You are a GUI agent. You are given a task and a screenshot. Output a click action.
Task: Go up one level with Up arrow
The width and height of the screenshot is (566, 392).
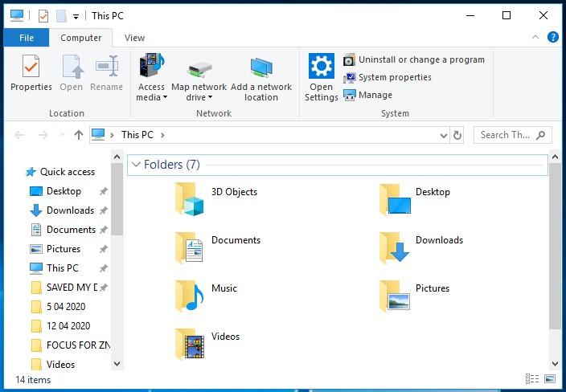pyautogui.click(x=79, y=135)
